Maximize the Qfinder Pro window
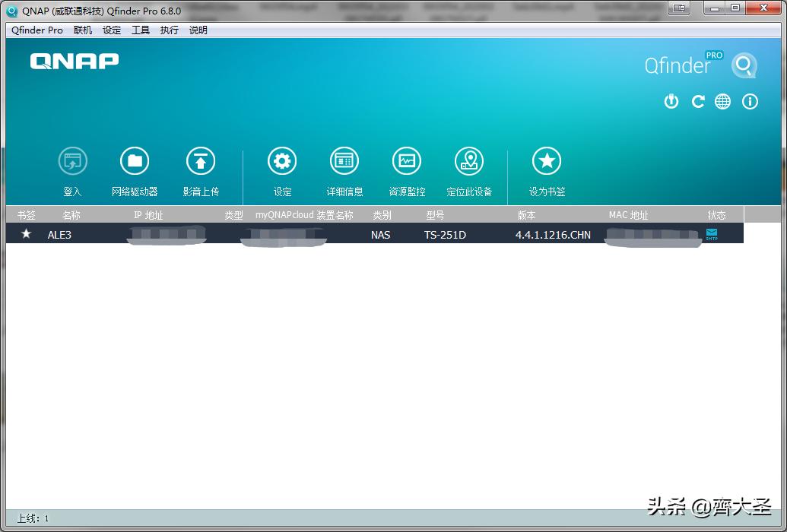This screenshot has height=532, width=787. click(735, 8)
